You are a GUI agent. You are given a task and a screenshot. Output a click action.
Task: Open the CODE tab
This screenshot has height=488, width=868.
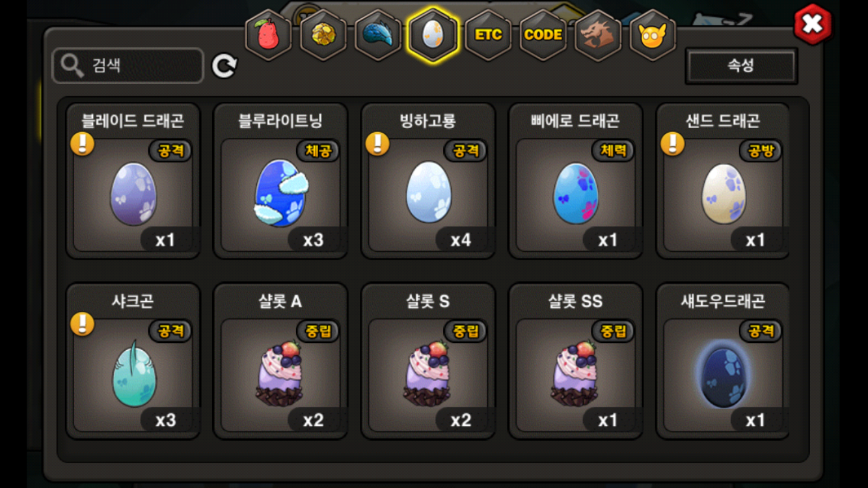click(543, 35)
